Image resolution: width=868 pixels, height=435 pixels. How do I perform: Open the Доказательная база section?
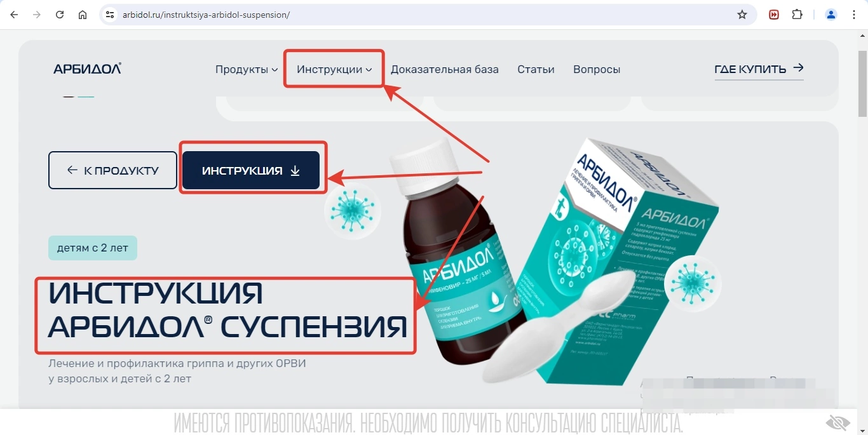click(x=445, y=69)
